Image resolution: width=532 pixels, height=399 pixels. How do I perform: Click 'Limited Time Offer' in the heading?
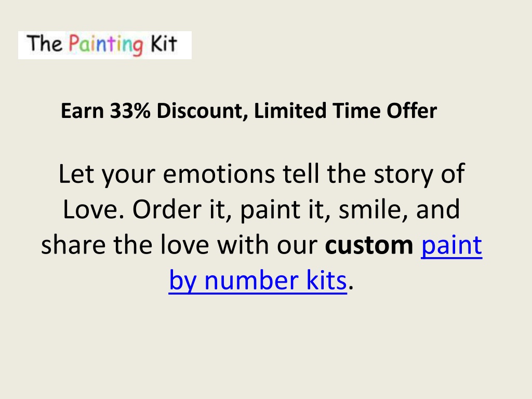[345, 111]
